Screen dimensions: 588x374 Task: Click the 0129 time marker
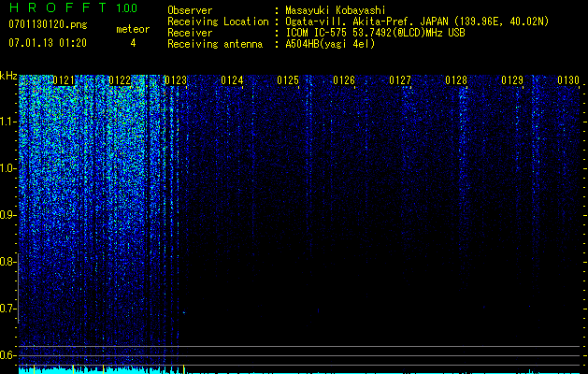512,80
